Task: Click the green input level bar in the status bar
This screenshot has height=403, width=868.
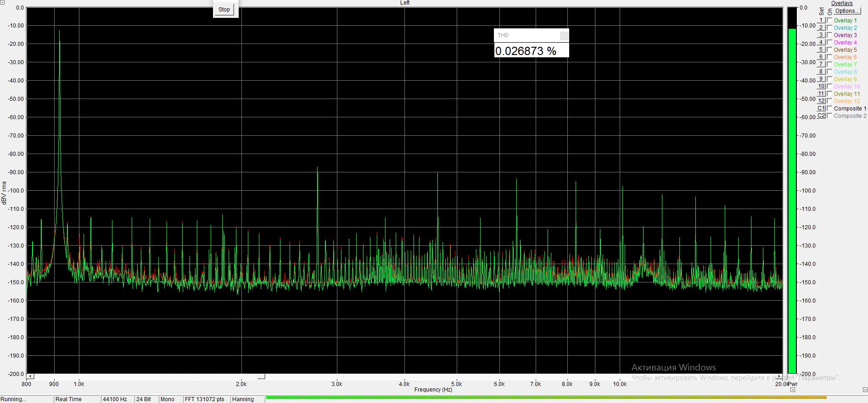Action: click(546, 397)
